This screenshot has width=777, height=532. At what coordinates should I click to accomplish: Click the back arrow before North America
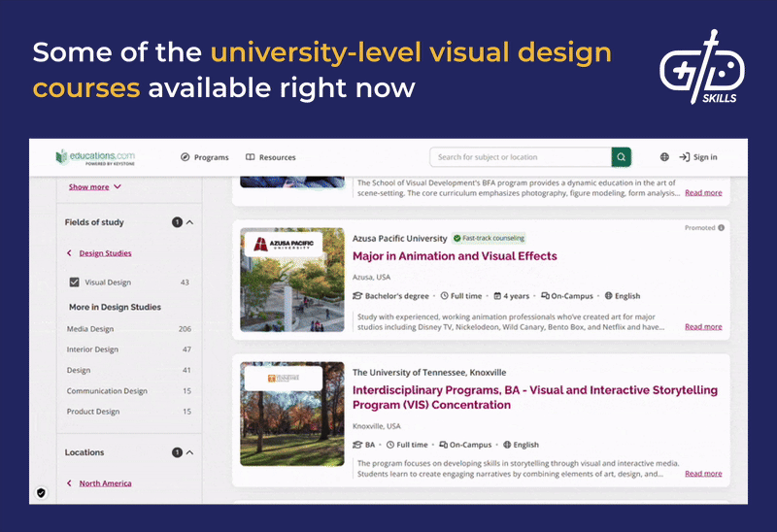tap(69, 482)
